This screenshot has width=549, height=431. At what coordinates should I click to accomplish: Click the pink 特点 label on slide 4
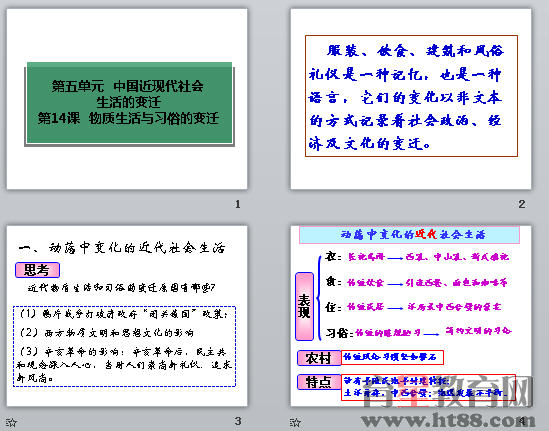pyautogui.click(x=319, y=382)
